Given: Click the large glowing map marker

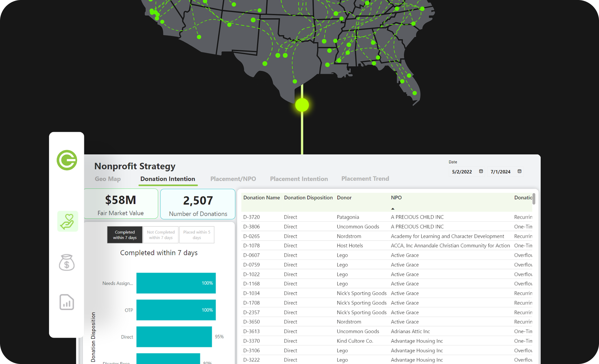Looking at the screenshot, I should [302, 105].
